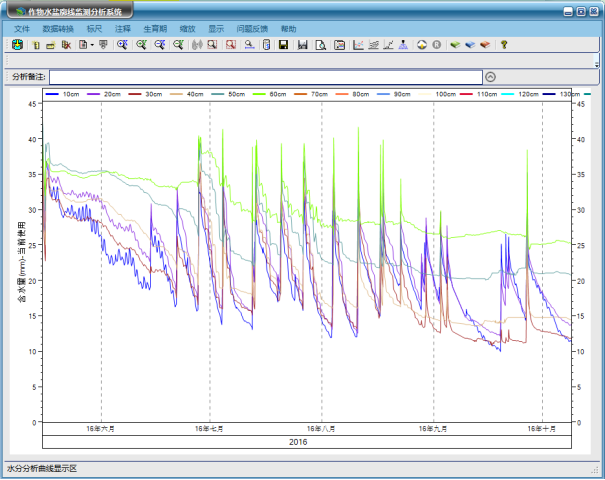
Task: Open the 文件 menu
Action: click(x=22, y=29)
